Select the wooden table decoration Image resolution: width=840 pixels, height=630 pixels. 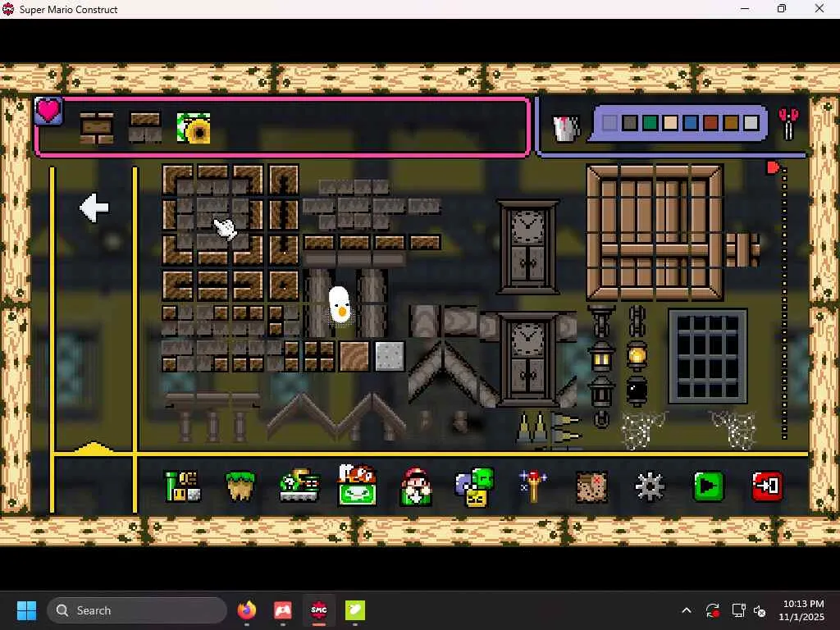[x=212, y=417]
